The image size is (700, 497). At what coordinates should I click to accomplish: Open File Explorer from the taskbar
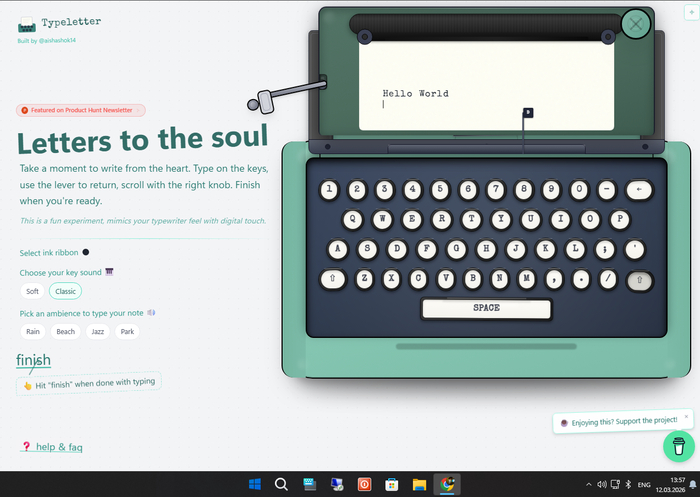420,485
